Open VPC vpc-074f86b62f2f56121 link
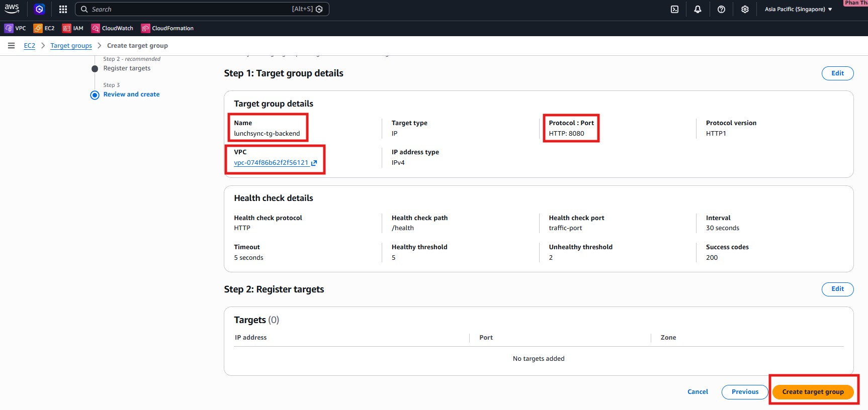Viewport: 868px width, 410px height. (x=272, y=163)
